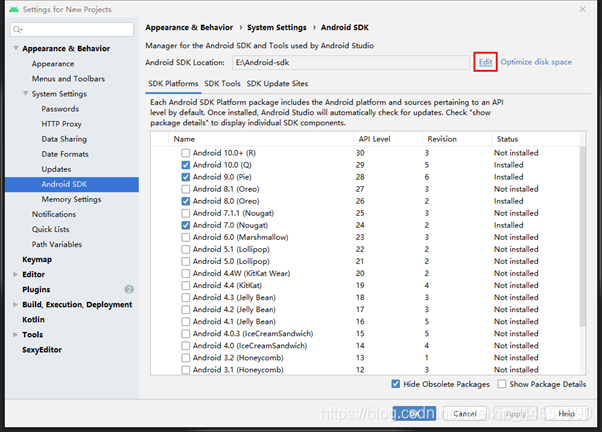Viewport: 602px width, 432px height.
Task: Click the search magnifier icon in settings
Action: point(17,29)
